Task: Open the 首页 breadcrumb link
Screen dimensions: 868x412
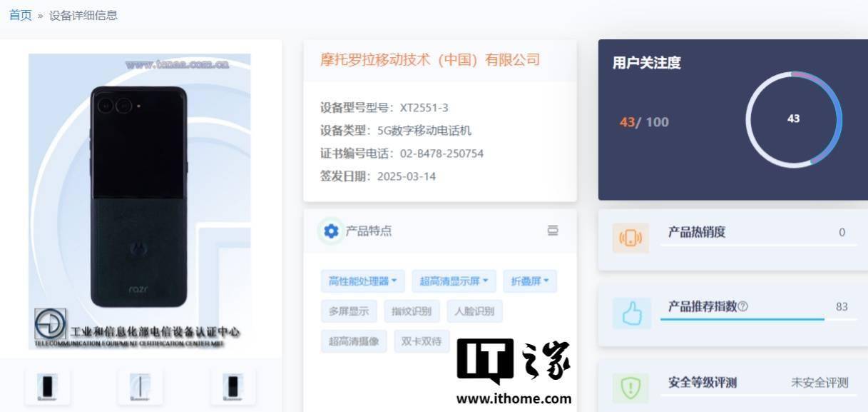Action: [x=19, y=14]
